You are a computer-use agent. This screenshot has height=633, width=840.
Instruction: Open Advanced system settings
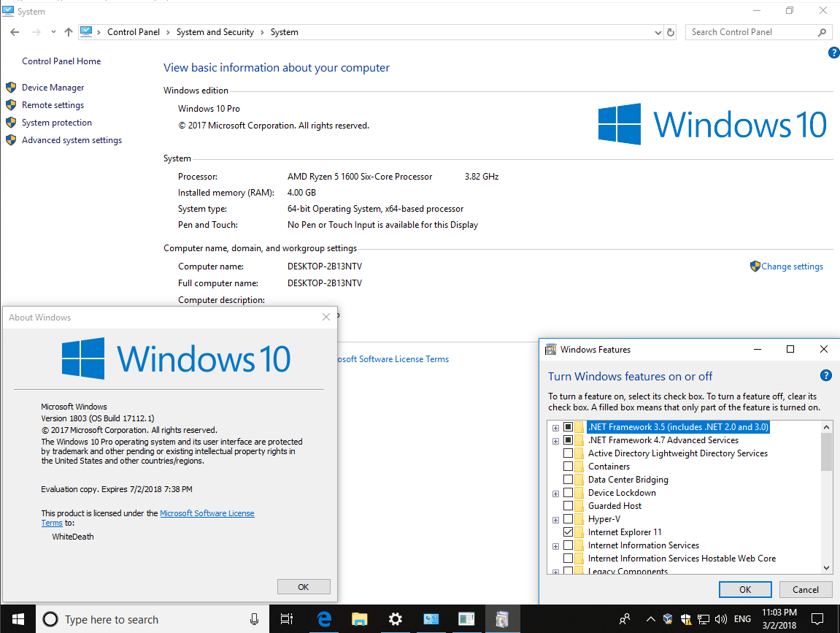[72, 140]
